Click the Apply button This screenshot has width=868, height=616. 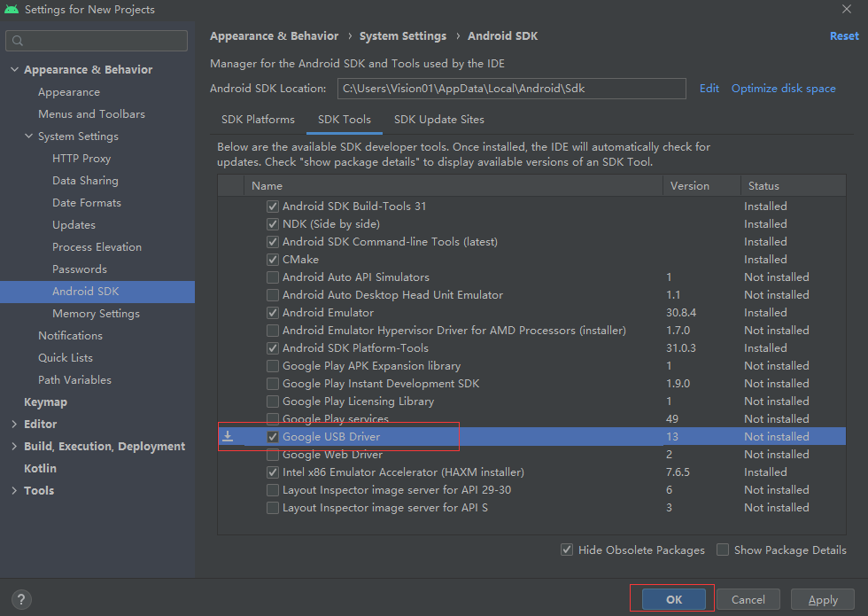pyautogui.click(x=823, y=599)
